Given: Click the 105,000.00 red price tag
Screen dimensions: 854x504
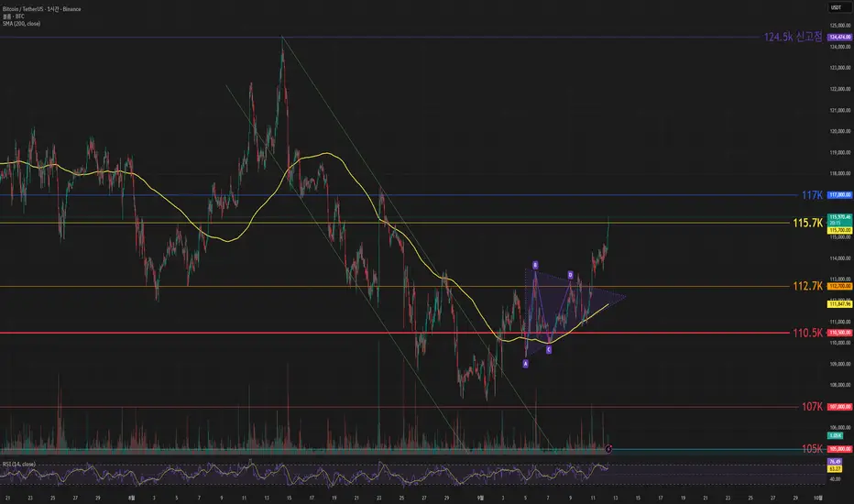Looking at the screenshot, I should (840, 449).
